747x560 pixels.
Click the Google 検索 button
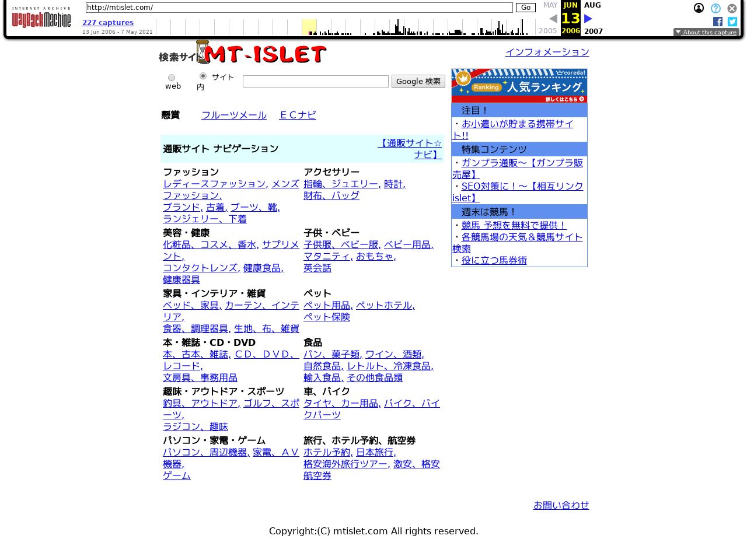click(418, 81)
